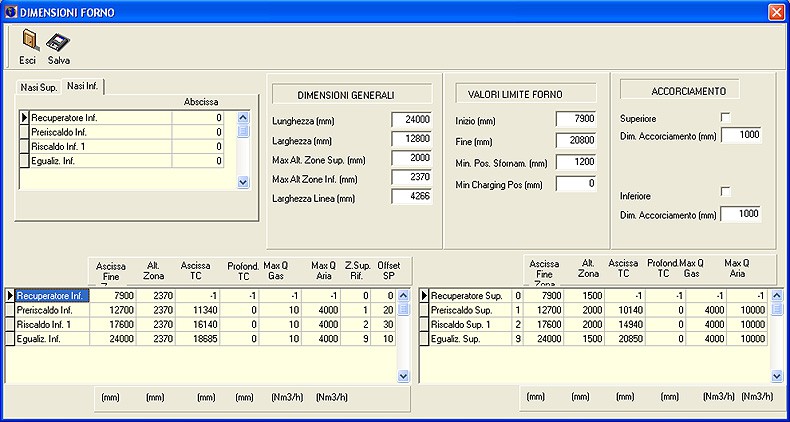
Task: Click Ascissa TC cell 18685
Action: (198, 339)
